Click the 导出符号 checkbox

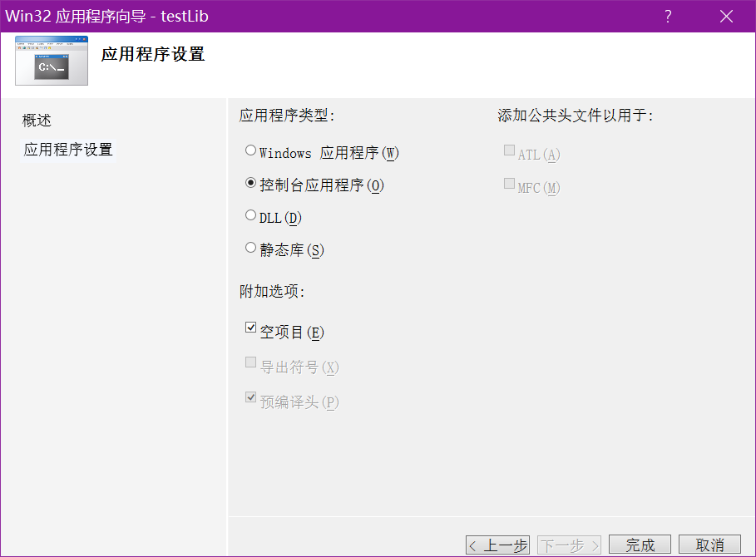pyautogui.click(x=250, y=362)
